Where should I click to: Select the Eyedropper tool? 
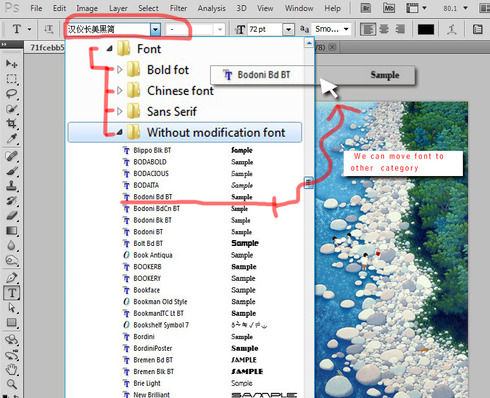pos(11,138)
